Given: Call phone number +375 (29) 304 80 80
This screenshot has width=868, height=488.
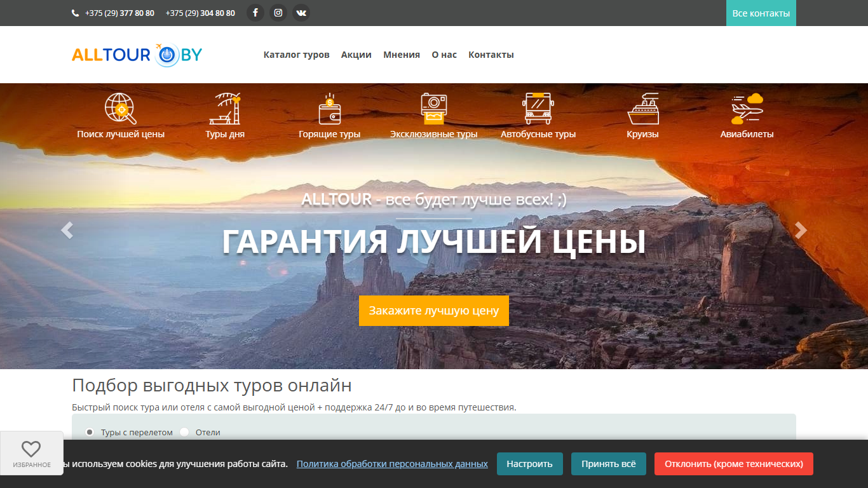Looking at the screenshot, I should point(200,13).
